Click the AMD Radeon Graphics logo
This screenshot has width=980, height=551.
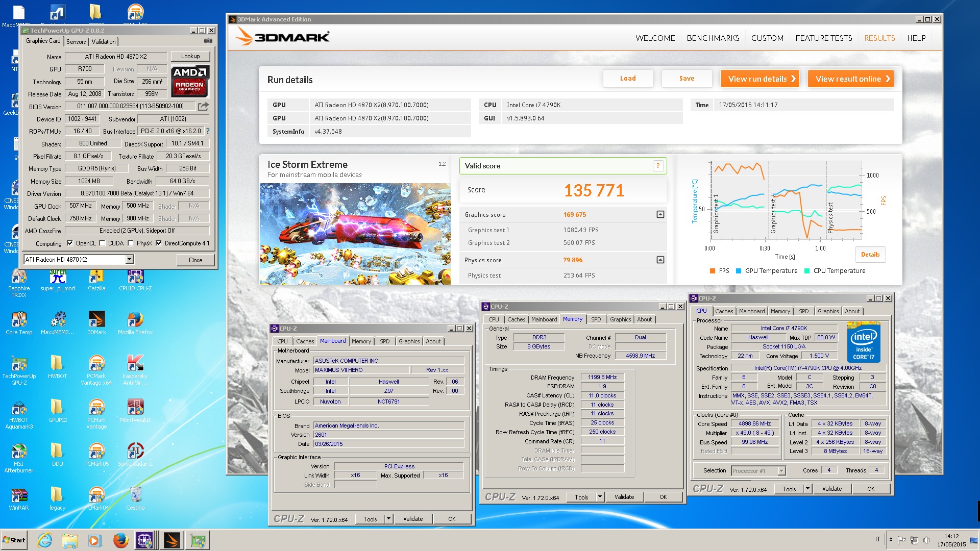[x=189, y=81]
